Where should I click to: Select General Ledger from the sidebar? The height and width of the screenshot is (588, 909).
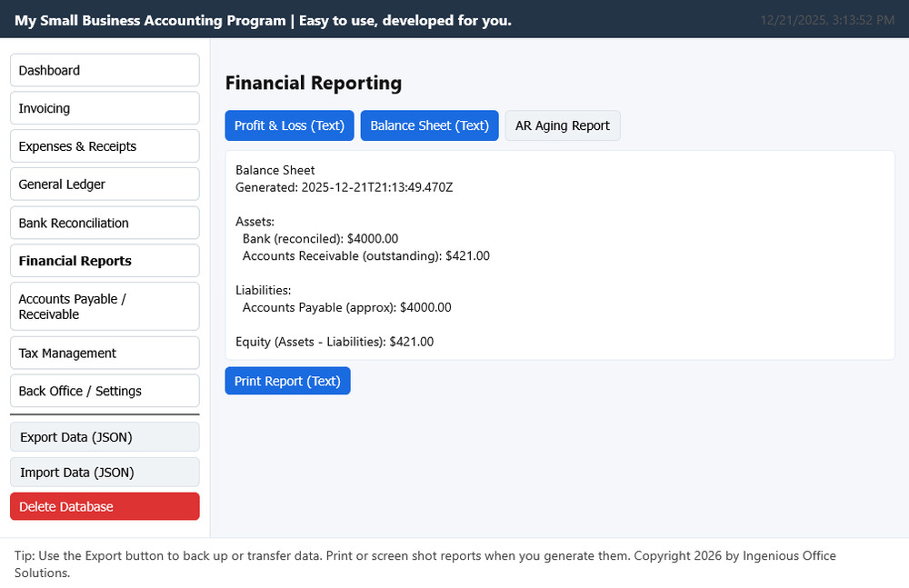pos(104,184)
